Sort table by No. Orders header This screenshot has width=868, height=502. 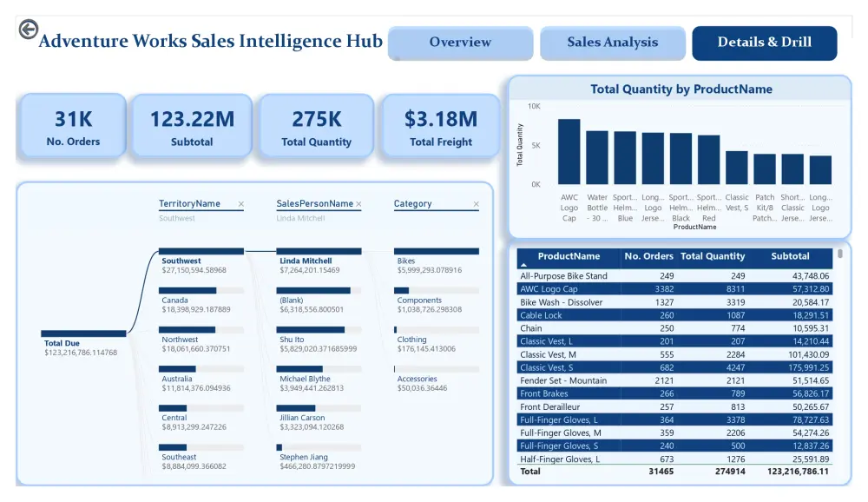click(x=648, y=256)
